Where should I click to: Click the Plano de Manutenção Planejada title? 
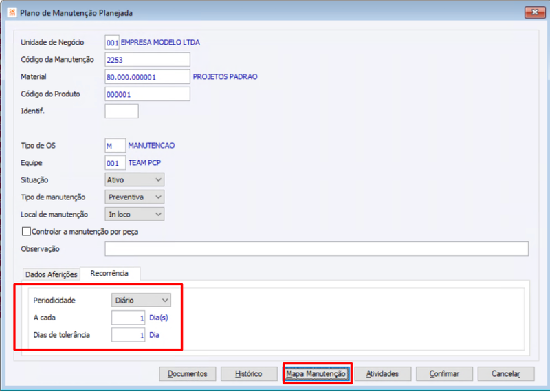76,13
